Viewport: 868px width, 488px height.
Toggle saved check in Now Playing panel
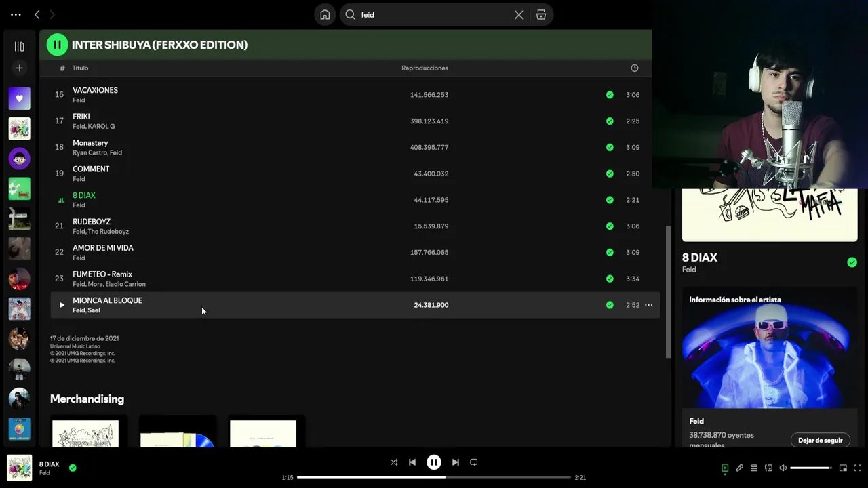pyautogui.click(x=852, y=262)
